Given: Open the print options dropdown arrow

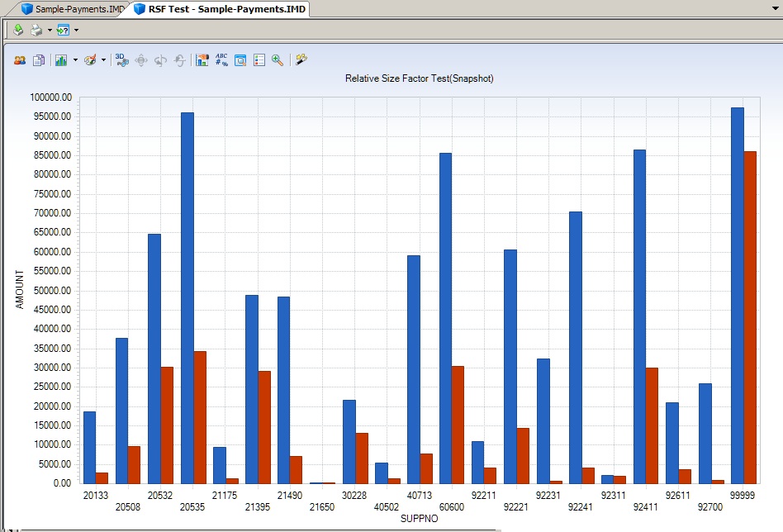Looking at the screenshot, I should coord(50,31).
